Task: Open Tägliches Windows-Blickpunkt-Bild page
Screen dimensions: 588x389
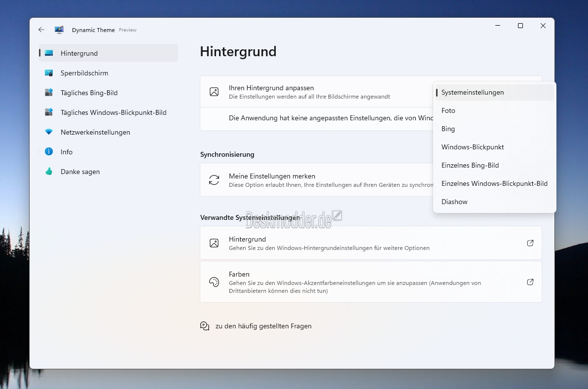Action: (109, 112)
